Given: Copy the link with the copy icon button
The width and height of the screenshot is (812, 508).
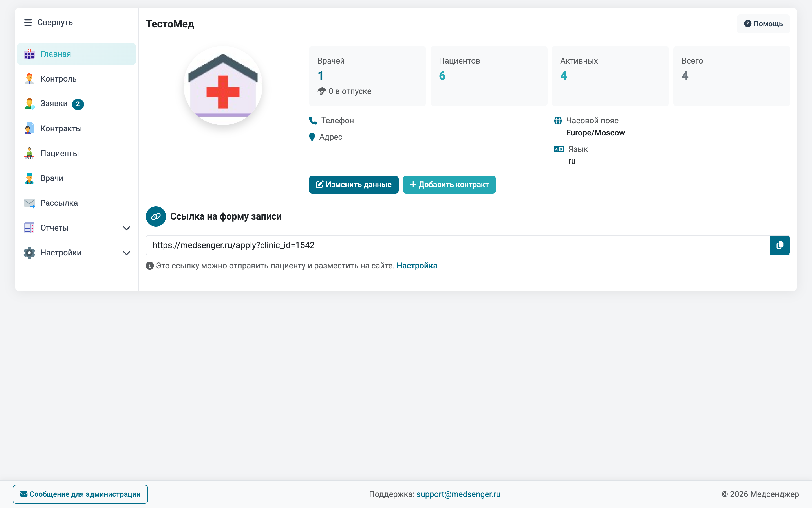Looking at the screenshot, I should [x=780, y=245].
